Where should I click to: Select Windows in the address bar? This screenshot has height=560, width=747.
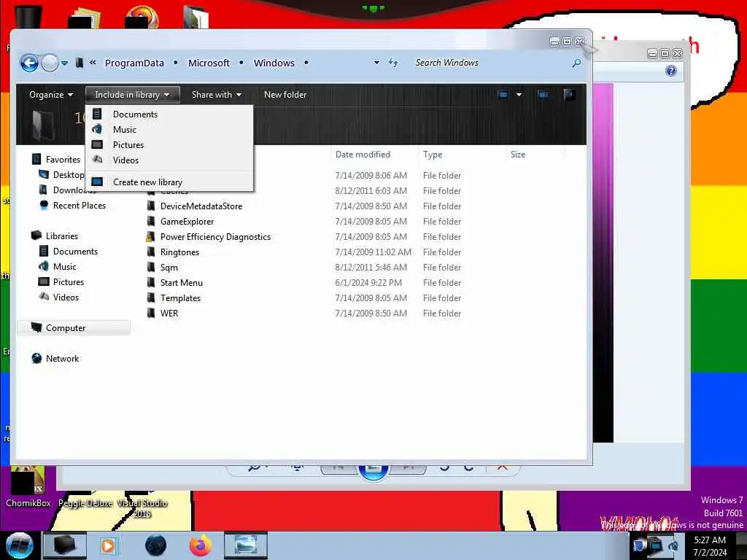pyautogui.click(x=274, y=63)
